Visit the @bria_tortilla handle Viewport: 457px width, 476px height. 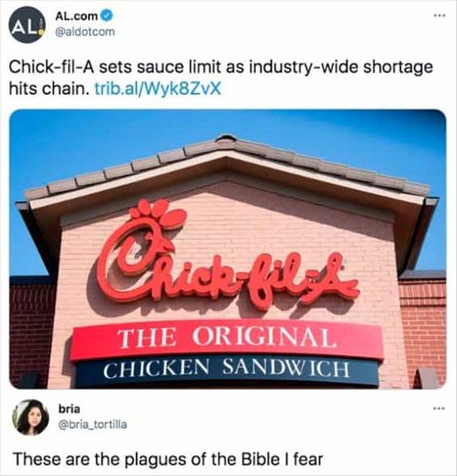pos(92,424)
